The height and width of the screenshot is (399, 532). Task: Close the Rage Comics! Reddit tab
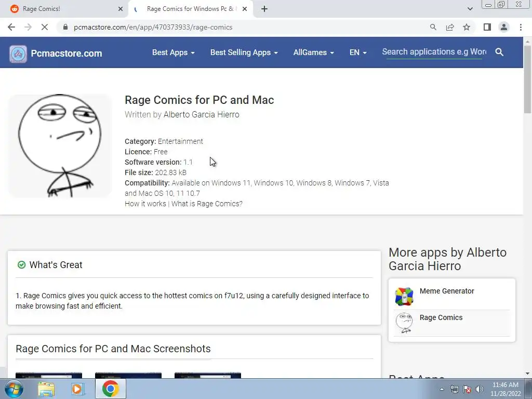(x=121, y=9)
